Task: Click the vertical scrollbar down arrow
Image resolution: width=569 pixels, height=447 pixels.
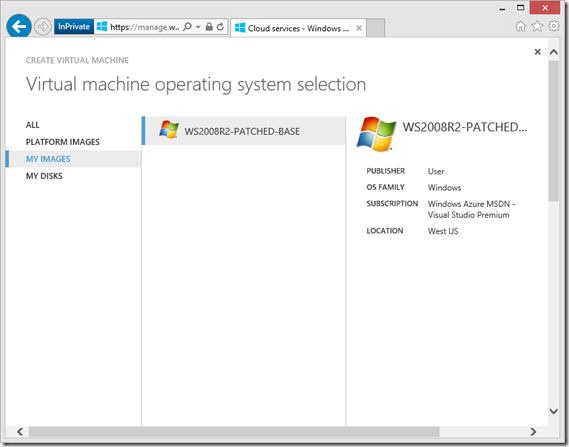Action: tap(554, 411)
